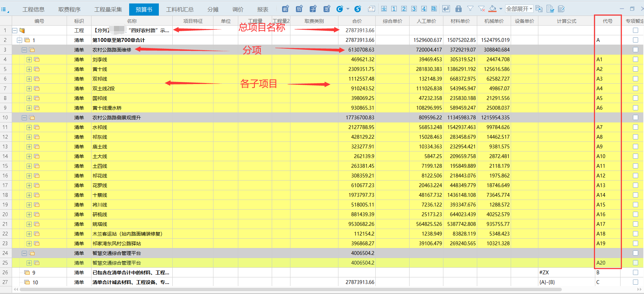Tick the 专项暂定 checkbox in 姚塔线 row
The height and width of the screenshot is (294, 644).
[x=635, y=224]
